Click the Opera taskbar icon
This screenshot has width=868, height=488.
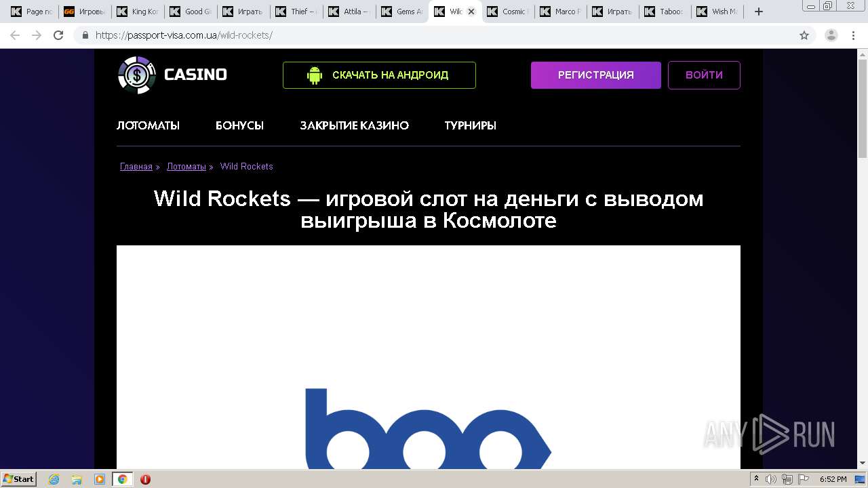pos(145,479)
